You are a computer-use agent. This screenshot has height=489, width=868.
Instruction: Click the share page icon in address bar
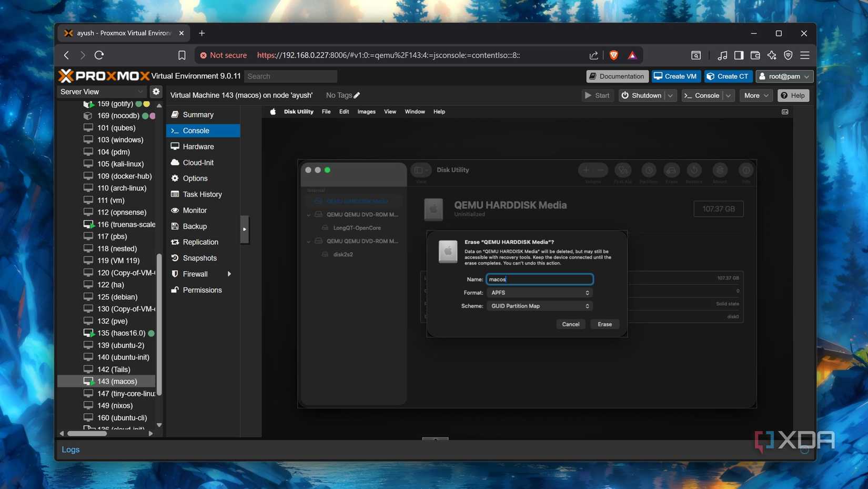click(593, 55)
